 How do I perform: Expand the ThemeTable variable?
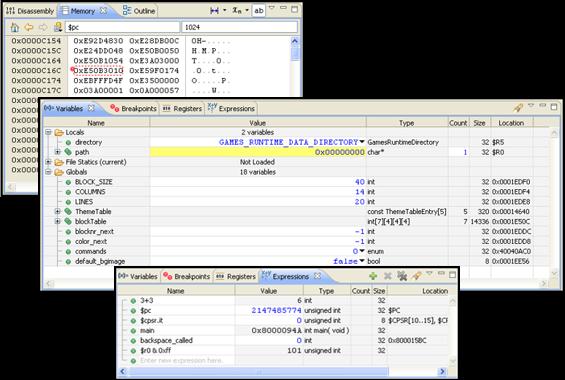[58, 211]
